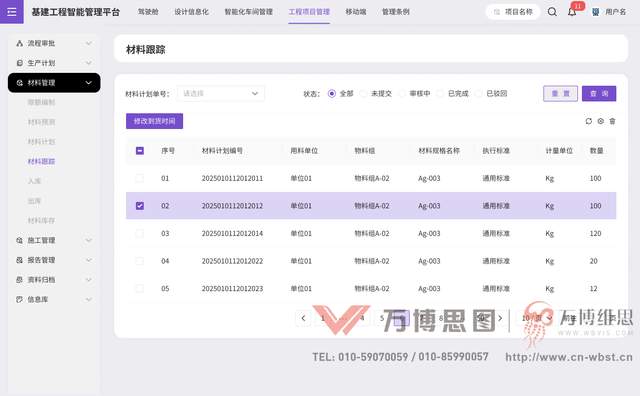Open the user avatar icon beside 用户名

click(596, 12)
